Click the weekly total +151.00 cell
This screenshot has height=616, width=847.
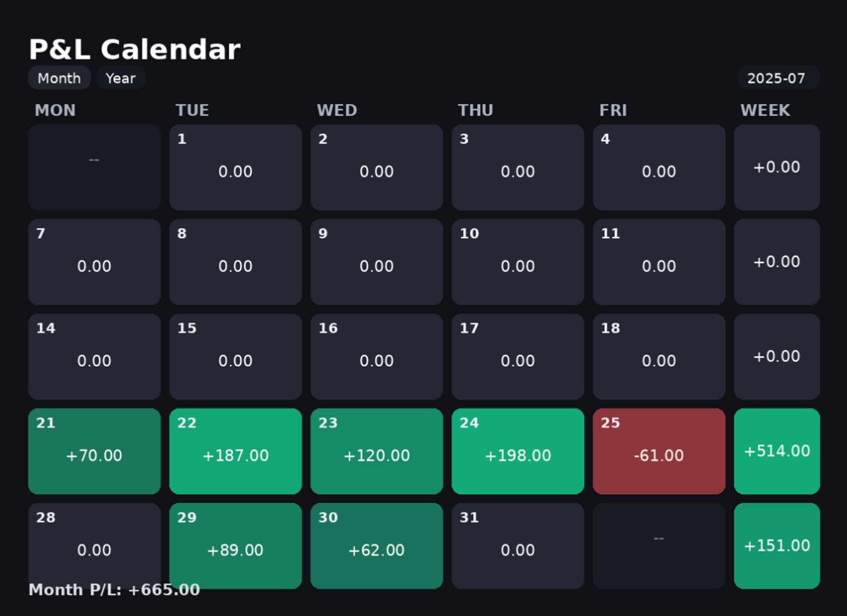pyautogui.click(x=777, y=546)
